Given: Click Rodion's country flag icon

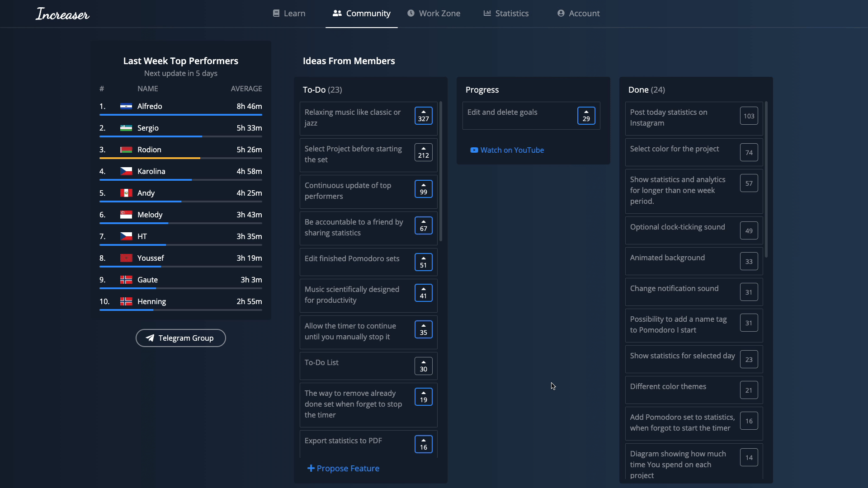Looking at the screenshot, I should point(126,150).
